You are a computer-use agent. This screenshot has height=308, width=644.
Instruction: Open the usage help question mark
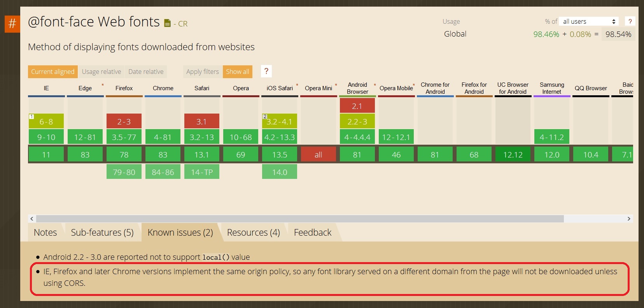click(630, 21)
